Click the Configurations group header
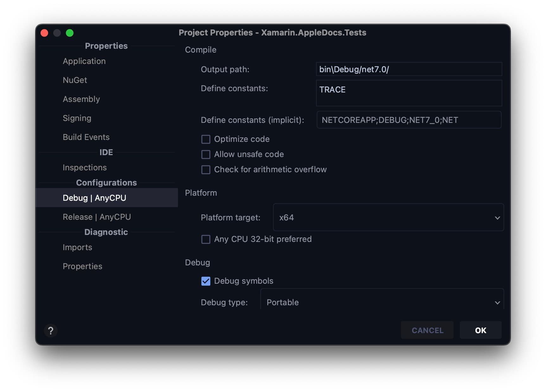This screenshot has height=392, width=546. coord(106,183)
